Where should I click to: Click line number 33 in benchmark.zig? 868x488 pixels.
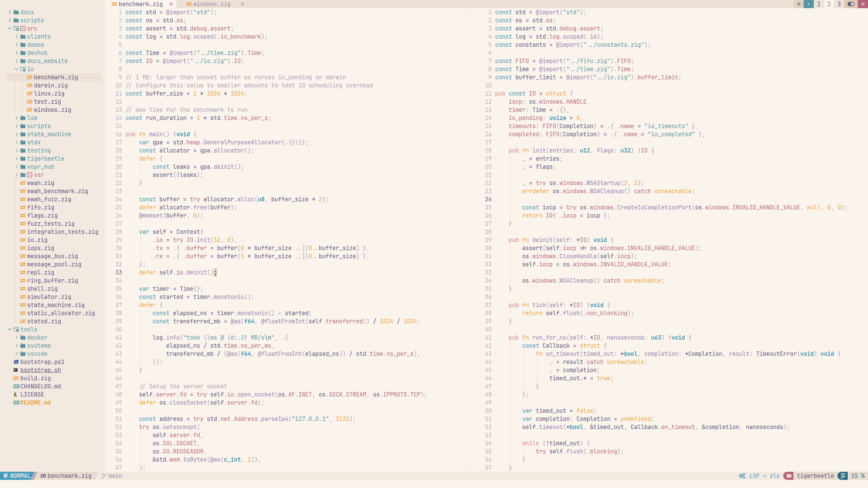point(119,272)
